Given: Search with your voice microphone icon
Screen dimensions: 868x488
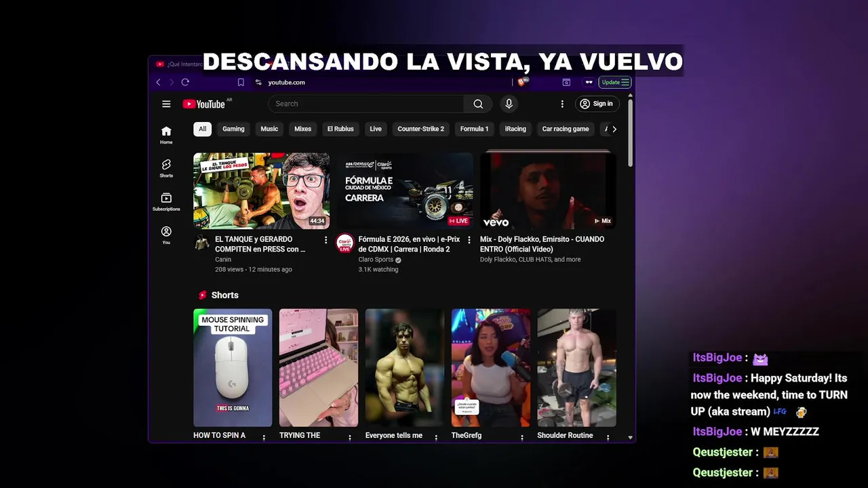Looking at the screenshot, I should (x=509, y=104).
